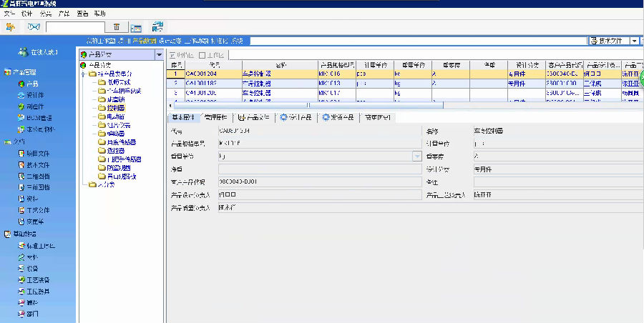Open 产品 item in left sidebar
The width and height of the screenshot is (644, 323).
pos(32,84)
